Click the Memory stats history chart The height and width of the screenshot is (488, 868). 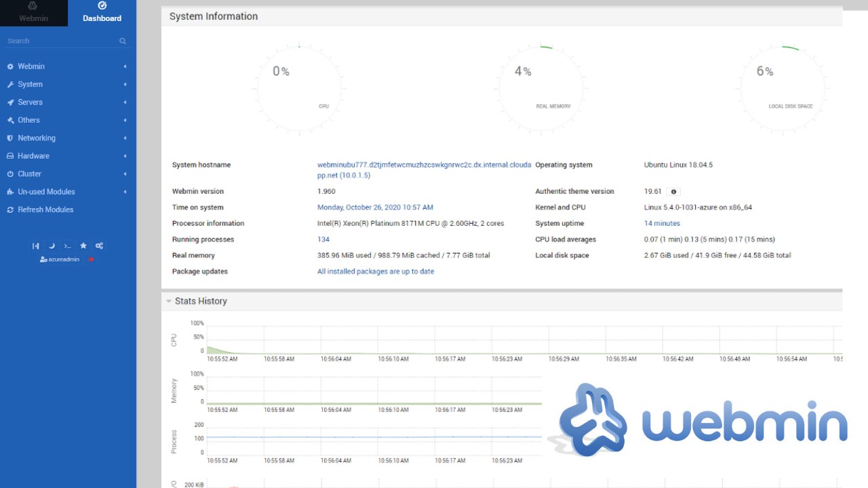click(374, 390)
